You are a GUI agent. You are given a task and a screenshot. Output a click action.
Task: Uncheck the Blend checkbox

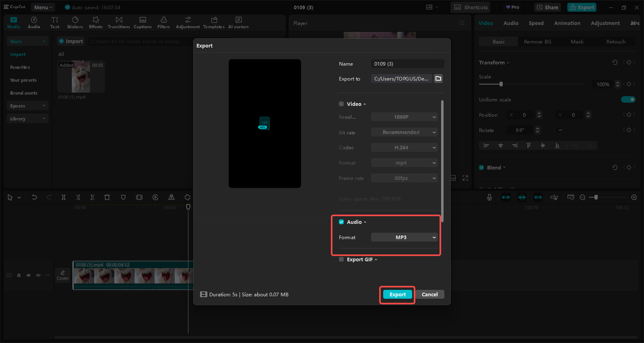tap(481, 168)
